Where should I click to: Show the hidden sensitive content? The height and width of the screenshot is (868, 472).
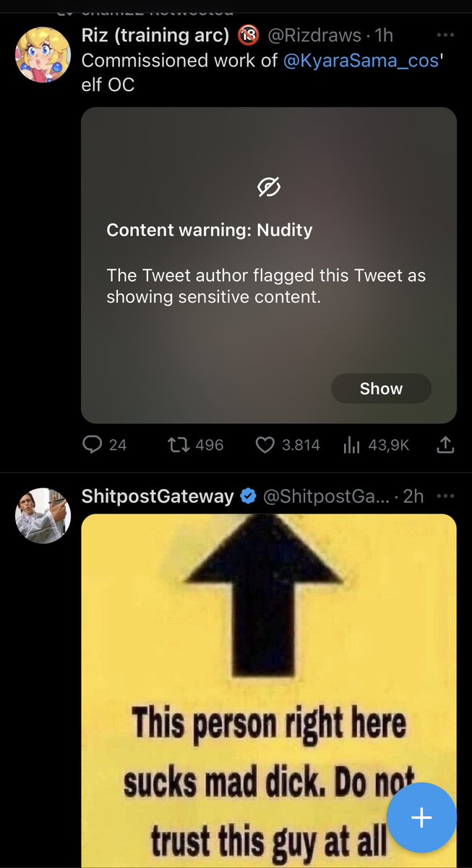[381, 388]
